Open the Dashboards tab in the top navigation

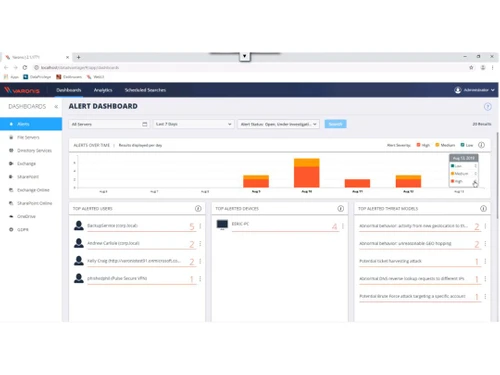point(69,90)
